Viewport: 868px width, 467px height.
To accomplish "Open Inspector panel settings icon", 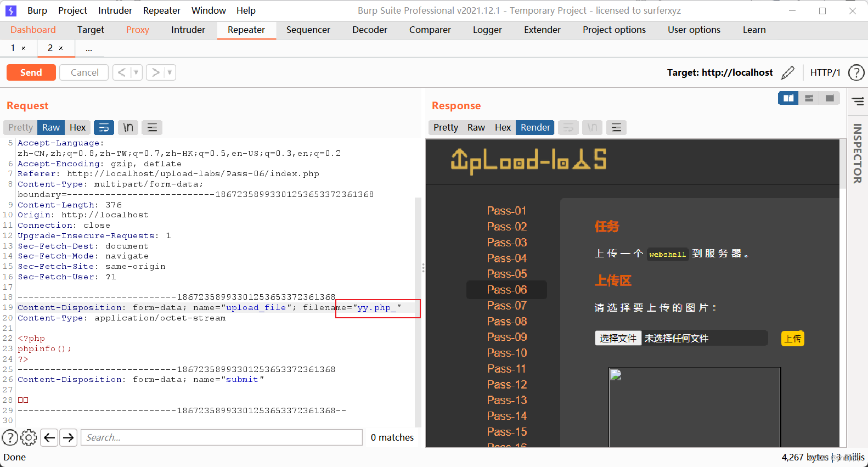I will coord(858,102).
